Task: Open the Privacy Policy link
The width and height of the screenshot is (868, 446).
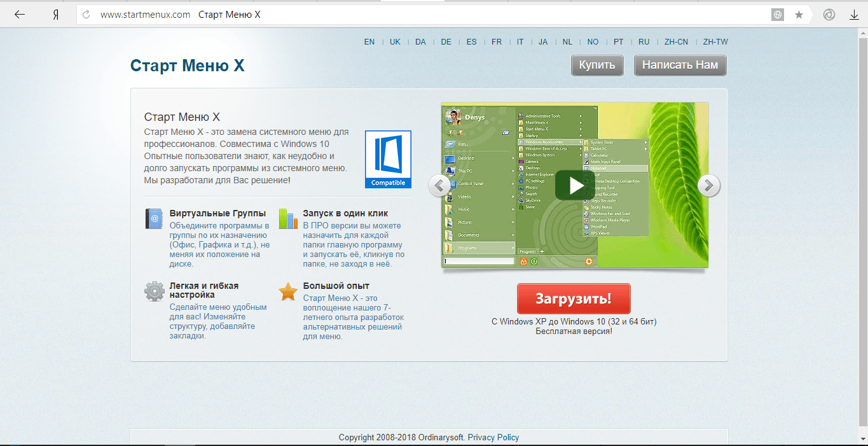Action: [493, 437]
